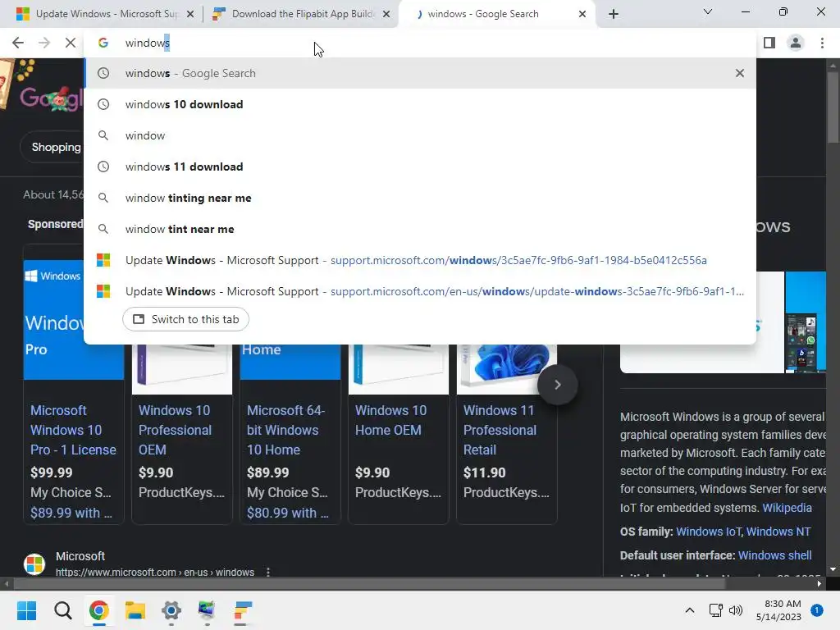Image resolution: width=840 pixels, height=630 pixels.
Task: Open the Flipabit app in taskbar
Action: click(x=243, y=610)
